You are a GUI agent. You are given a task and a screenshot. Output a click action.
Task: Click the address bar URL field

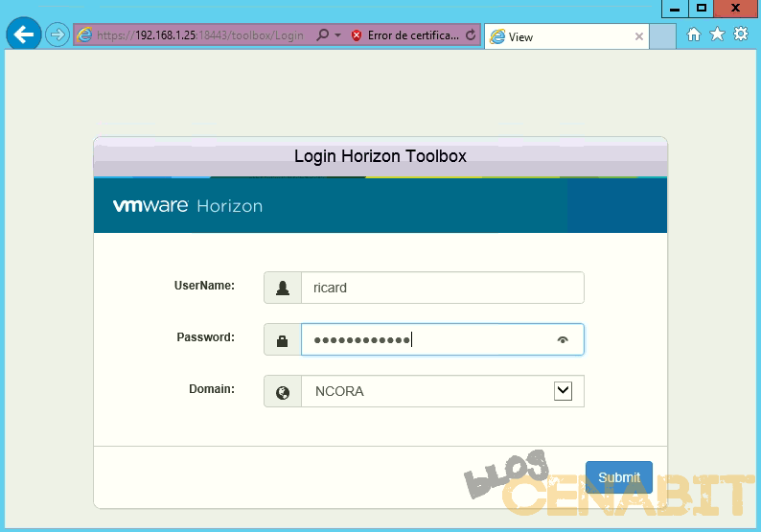(x=200, y=35)
